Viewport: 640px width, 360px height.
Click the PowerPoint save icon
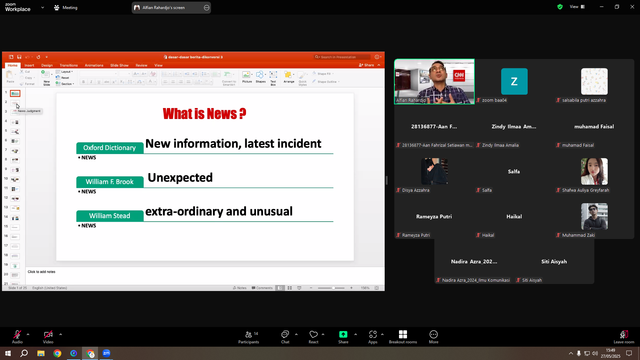(x=19, y=57)
